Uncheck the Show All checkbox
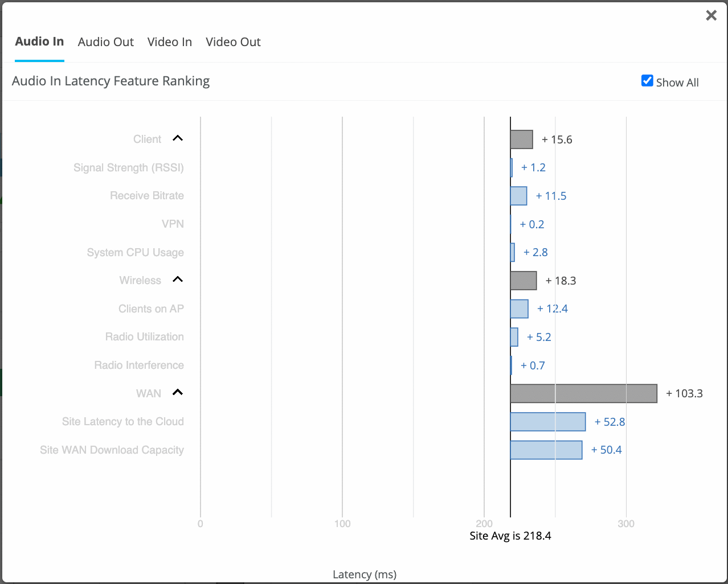The width and height of the screenshot is (728, 584). (x=647, y=80)
